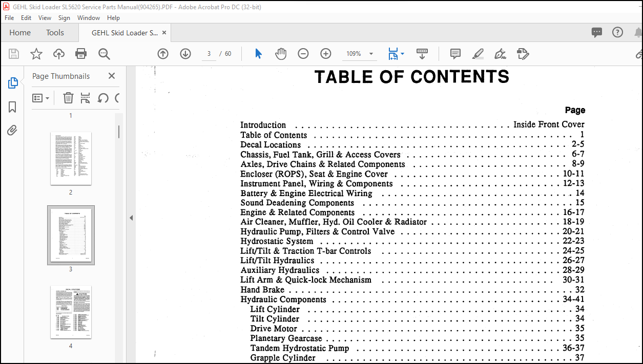Open the Attachments paperclip panel
The image size is (643, 364).
[13, 131]
